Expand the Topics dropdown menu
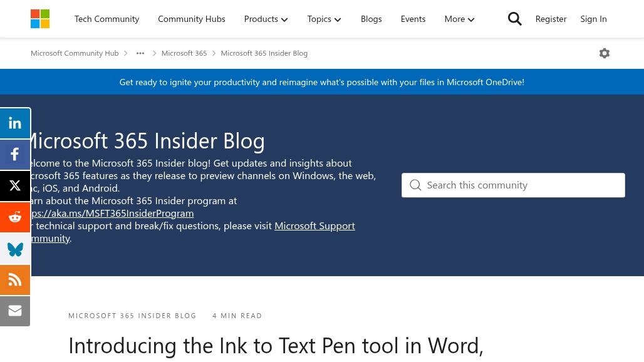Image resolution: width=644 pixels, height=362 pixels. (x=324, y=19)
